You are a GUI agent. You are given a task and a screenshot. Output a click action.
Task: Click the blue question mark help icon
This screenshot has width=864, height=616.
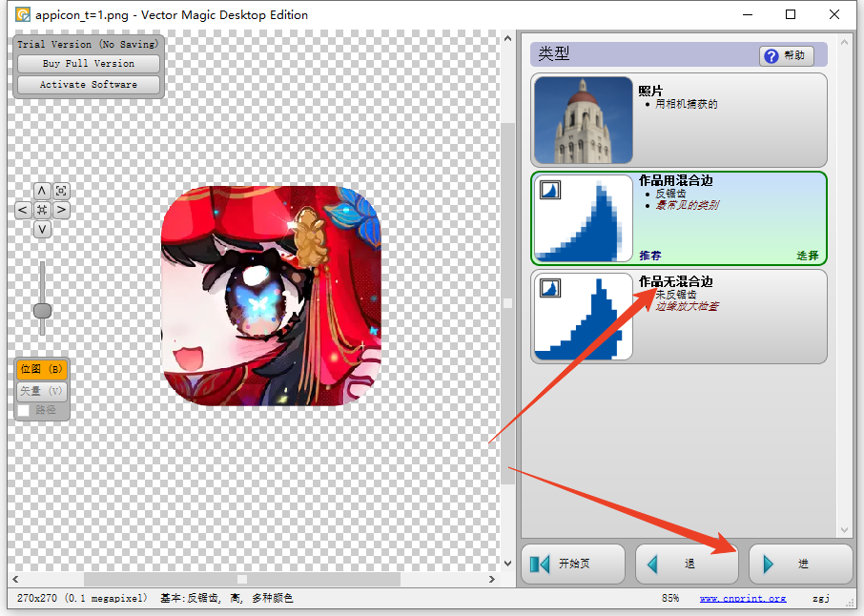771,56
